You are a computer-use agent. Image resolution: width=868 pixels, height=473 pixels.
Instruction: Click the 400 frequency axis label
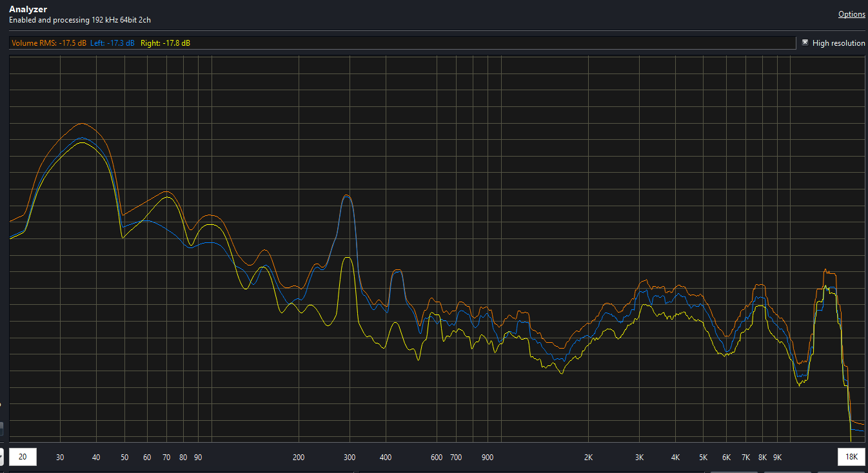tap(386, 458)
